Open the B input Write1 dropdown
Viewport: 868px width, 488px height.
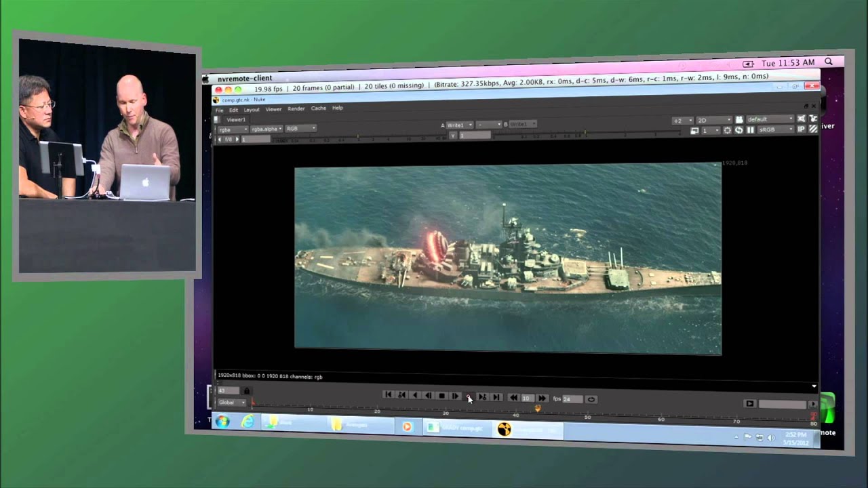[523, 124]
